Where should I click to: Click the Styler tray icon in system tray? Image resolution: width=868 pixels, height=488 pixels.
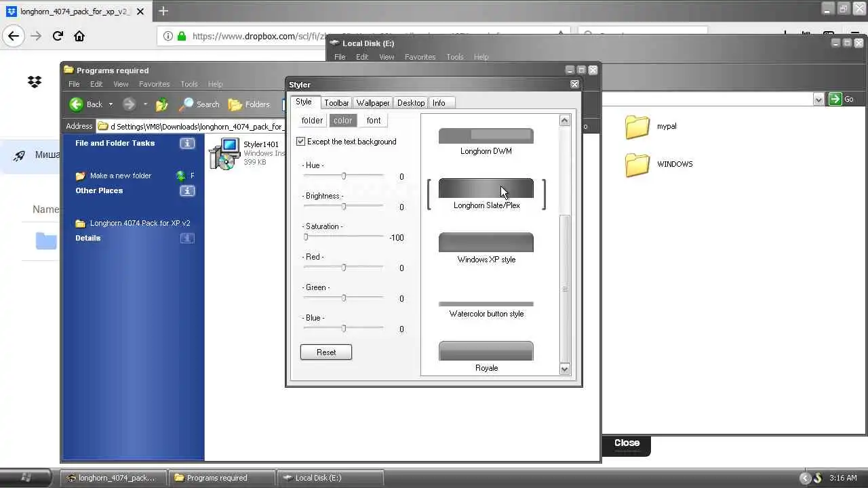(x=818, y=478)
